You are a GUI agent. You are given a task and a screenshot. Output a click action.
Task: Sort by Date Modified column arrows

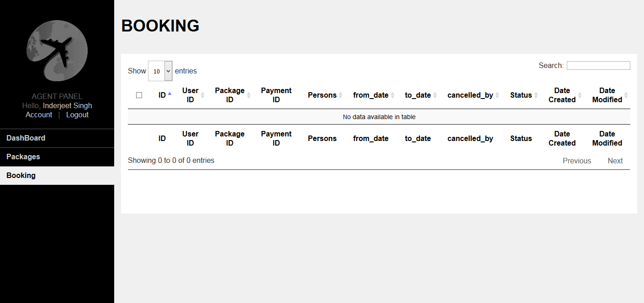[x=626, y=95]
